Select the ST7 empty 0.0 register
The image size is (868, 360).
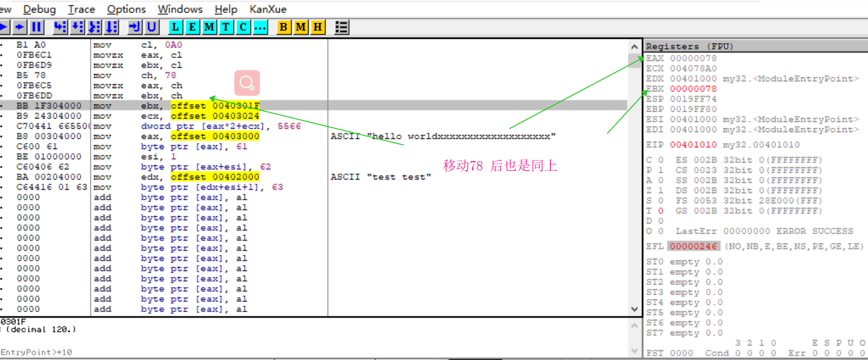(684, 333)
